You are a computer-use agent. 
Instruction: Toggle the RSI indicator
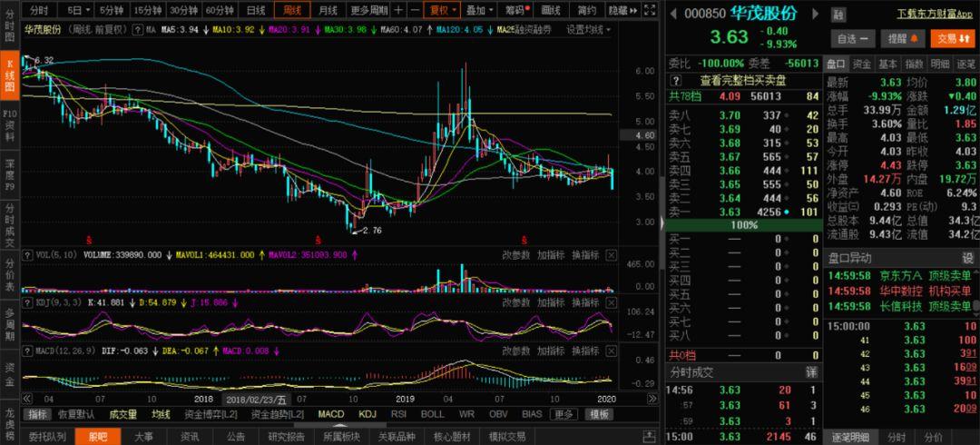(x=398, y=414)
